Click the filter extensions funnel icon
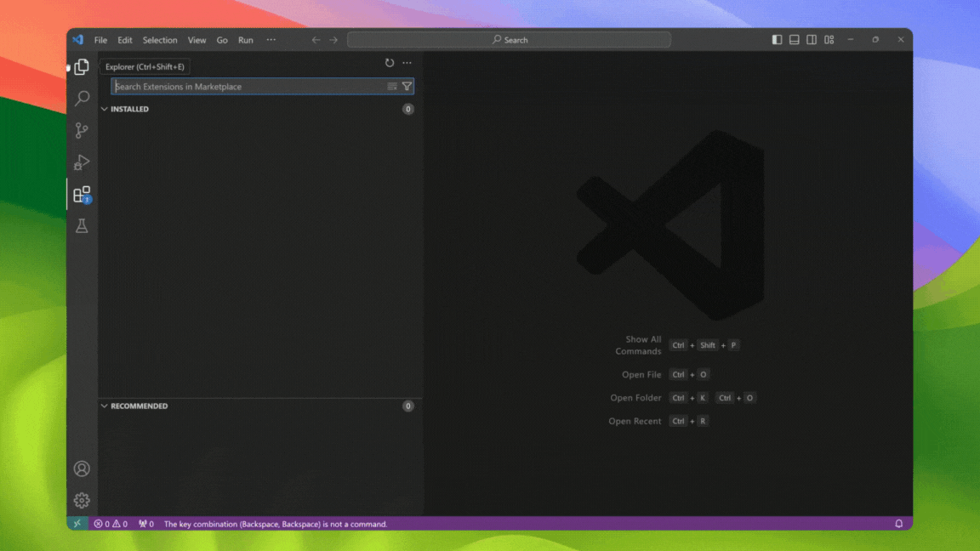This screenshot has width=980, height=551. 407,86
